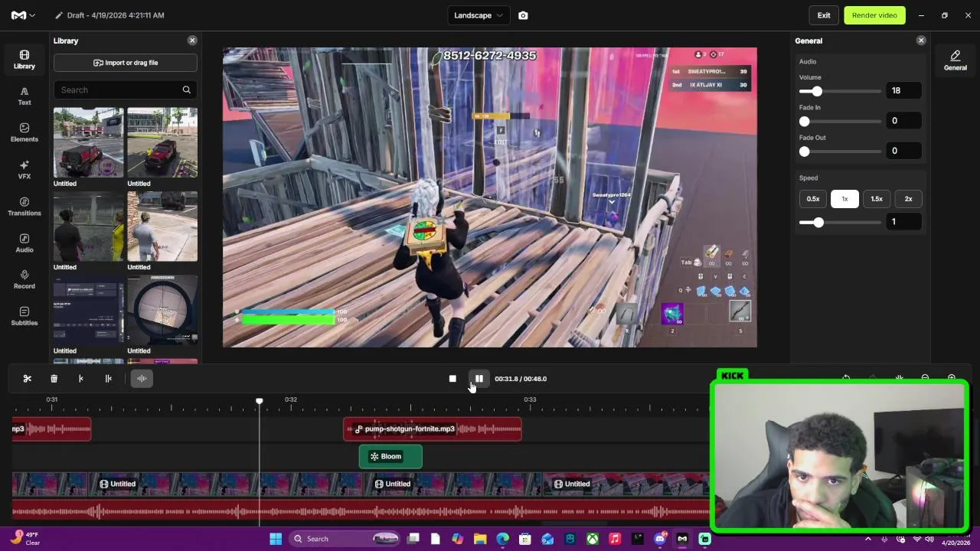Click the 0:33 mark on timeline ruler
Viewport: 980px width, 551px height.
[x=530, y=399]
